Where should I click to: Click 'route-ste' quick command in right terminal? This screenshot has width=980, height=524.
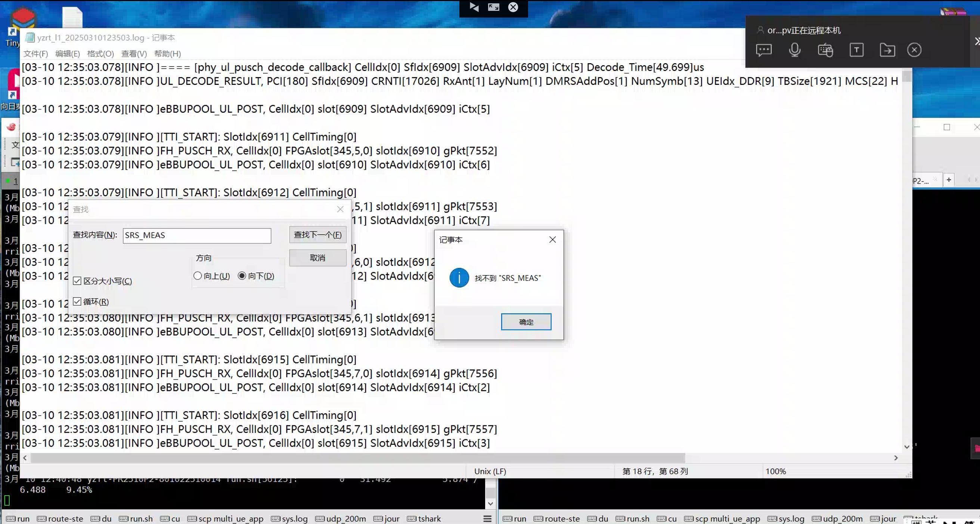point(556,518)
